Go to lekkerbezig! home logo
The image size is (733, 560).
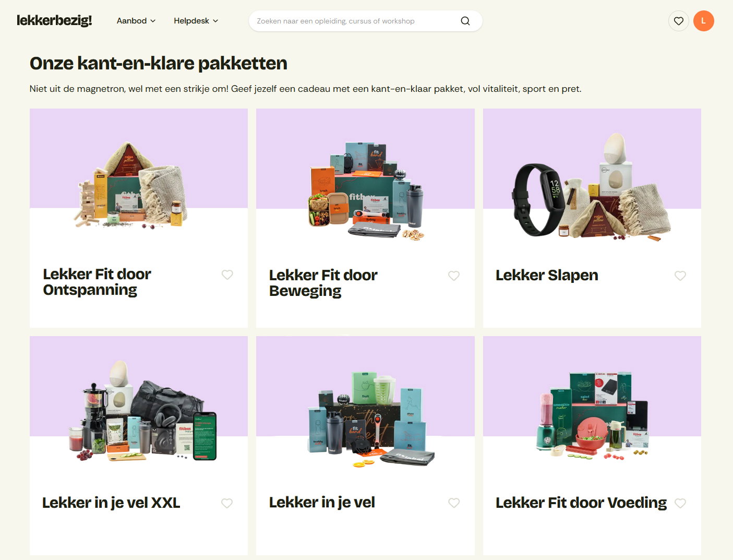point(54,20)
